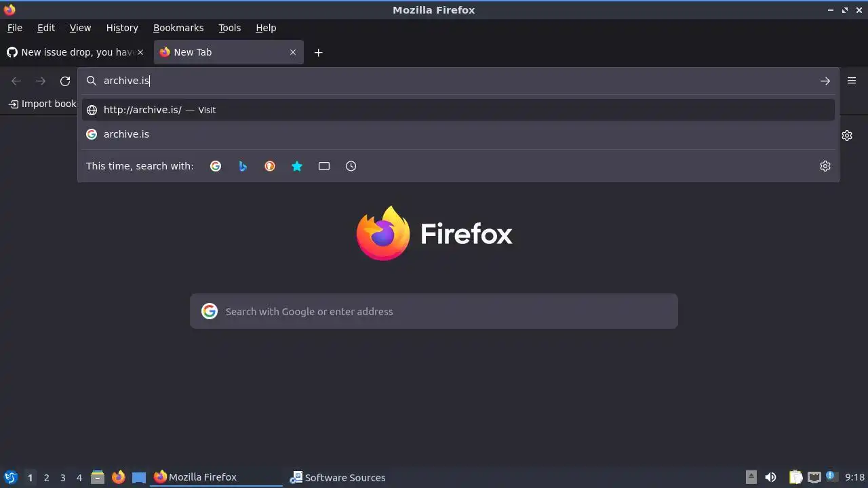
Task: Search this time with DuckDuckGo icon
Action: (270, 166)
